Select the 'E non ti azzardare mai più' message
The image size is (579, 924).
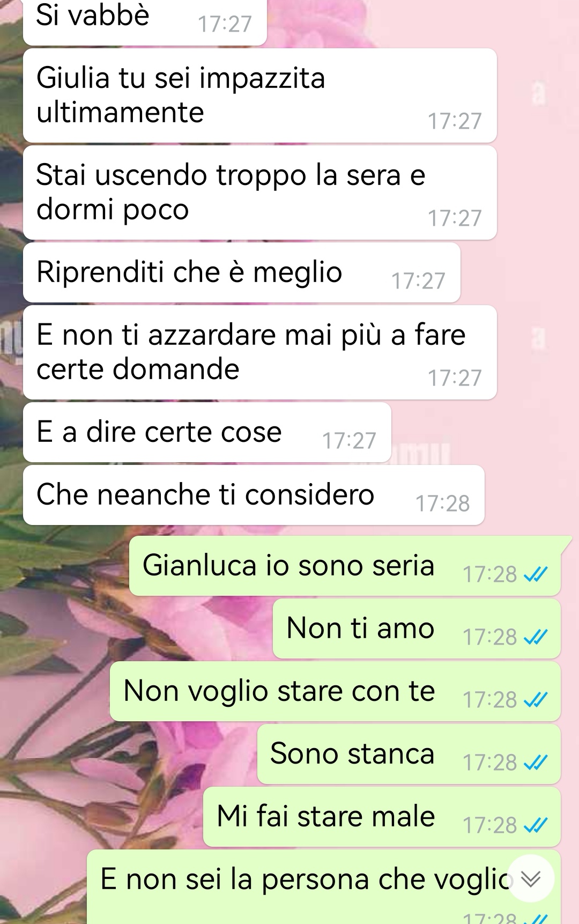click(260, 352)
